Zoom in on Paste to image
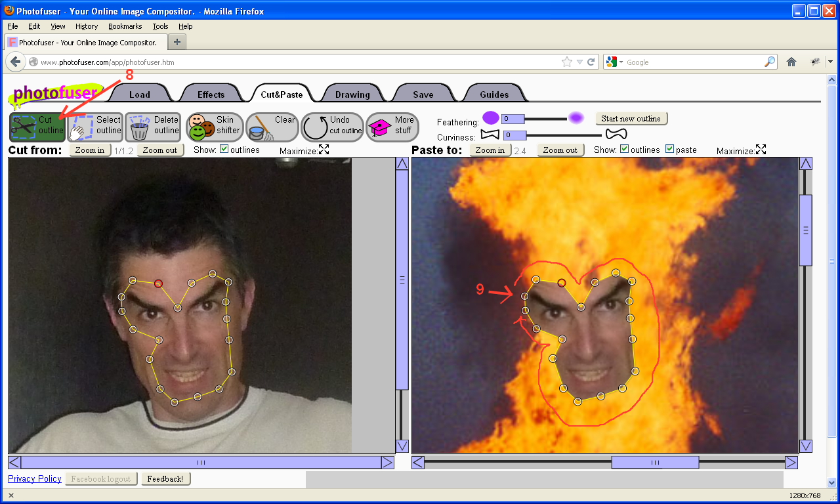 point(490,150)
